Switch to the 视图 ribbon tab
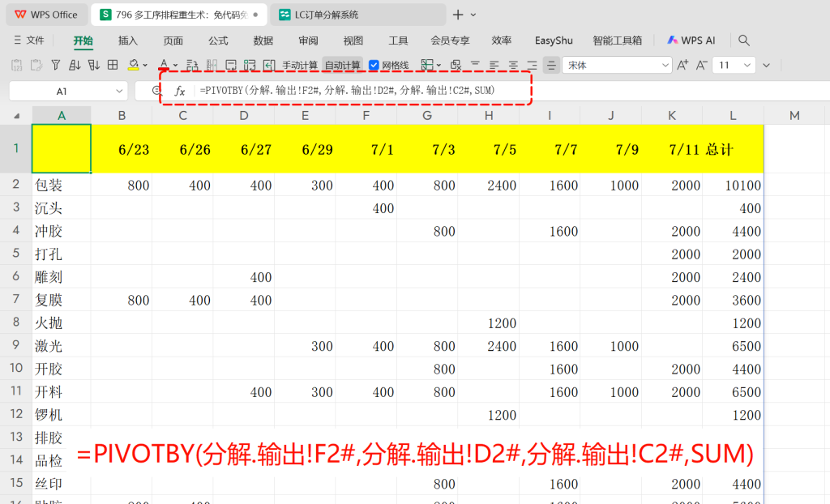Viewport: 830px width, 504px height. [353, 41]
